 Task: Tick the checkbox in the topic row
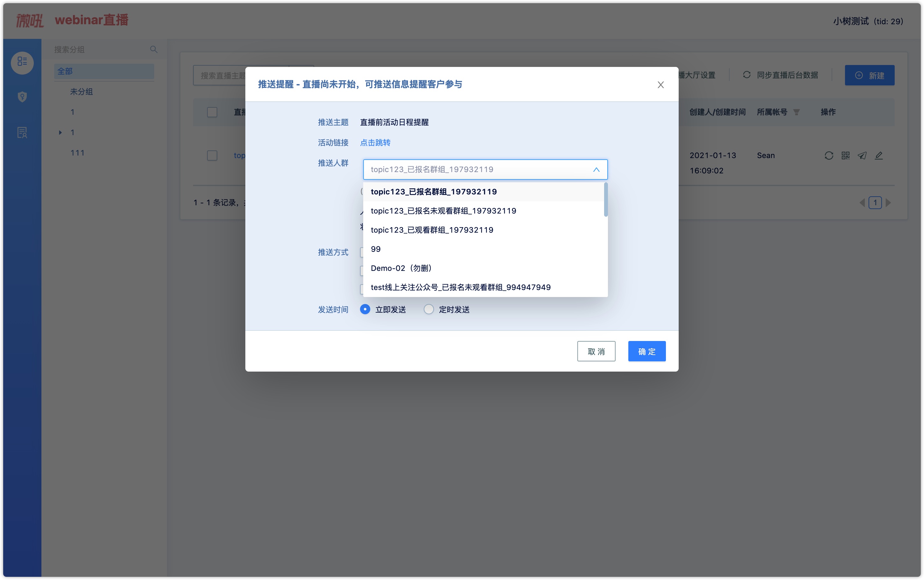click(212, 156)
